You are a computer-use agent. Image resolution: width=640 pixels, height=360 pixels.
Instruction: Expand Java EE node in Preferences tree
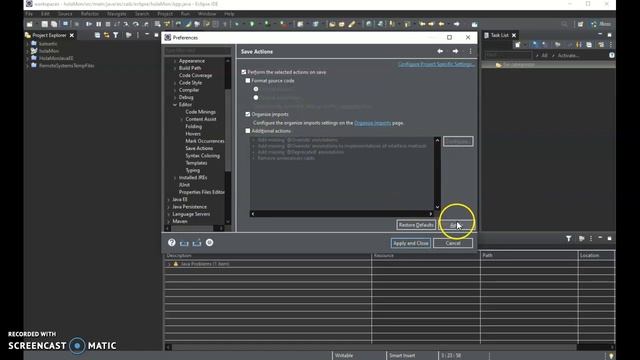[169, 200]
